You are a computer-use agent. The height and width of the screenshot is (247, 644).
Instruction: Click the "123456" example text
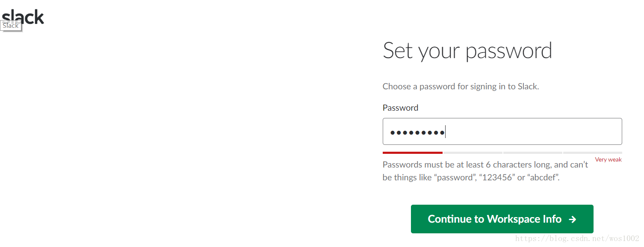click(x=496, y=177)
